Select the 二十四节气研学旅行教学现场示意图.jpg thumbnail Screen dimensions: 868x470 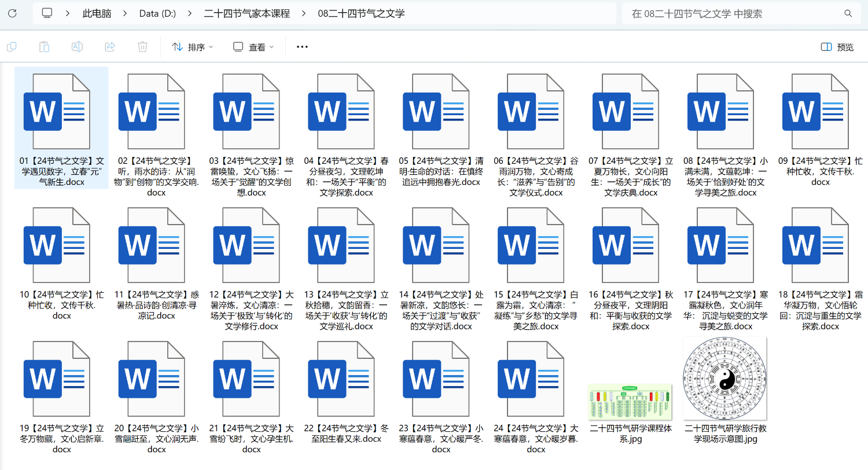click(x=724, y=379)
